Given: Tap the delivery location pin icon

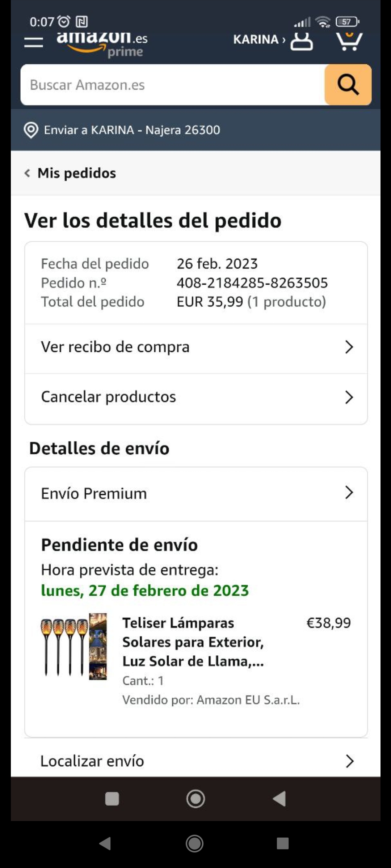Looking at the screenshot, I should pos(31,130).
